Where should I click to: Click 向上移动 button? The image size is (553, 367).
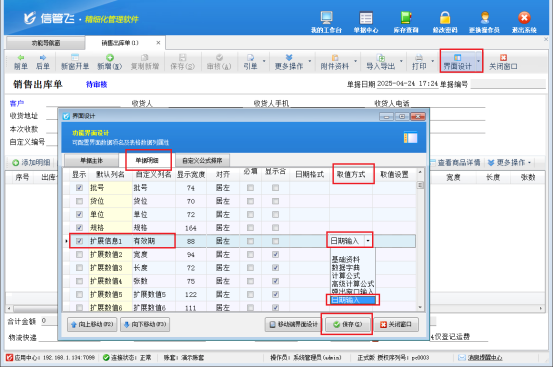coord(92,324)
